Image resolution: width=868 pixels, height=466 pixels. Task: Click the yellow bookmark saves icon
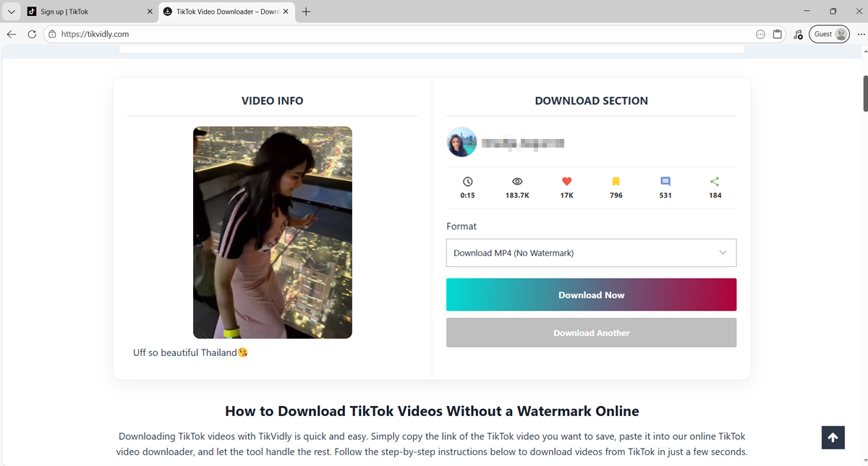point(616,182)
